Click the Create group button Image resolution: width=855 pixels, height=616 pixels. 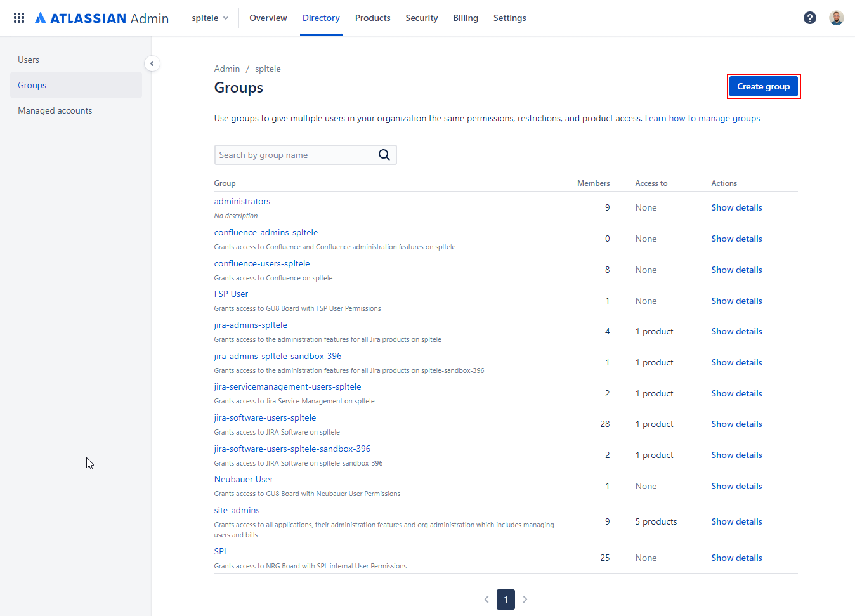[x=764, y=86]
